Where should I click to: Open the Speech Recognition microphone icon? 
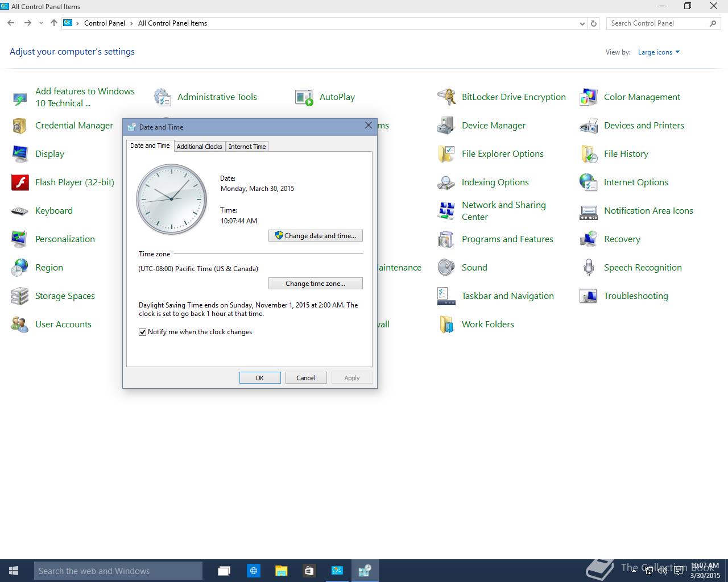[588, 268]
